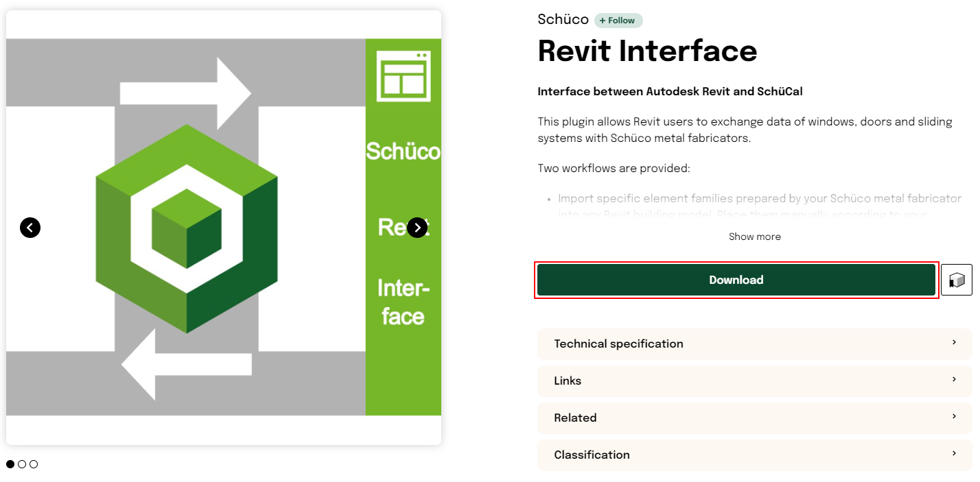980x482 pixels.
Task: Select the third carousel indicator dot
Action: [x=34, y=464]
